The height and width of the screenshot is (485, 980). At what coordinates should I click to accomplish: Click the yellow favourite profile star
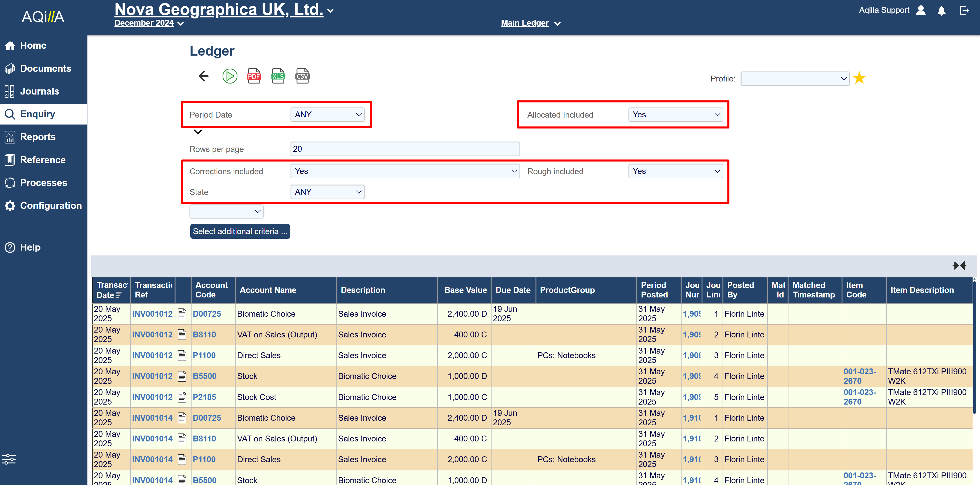pos(859,78)
